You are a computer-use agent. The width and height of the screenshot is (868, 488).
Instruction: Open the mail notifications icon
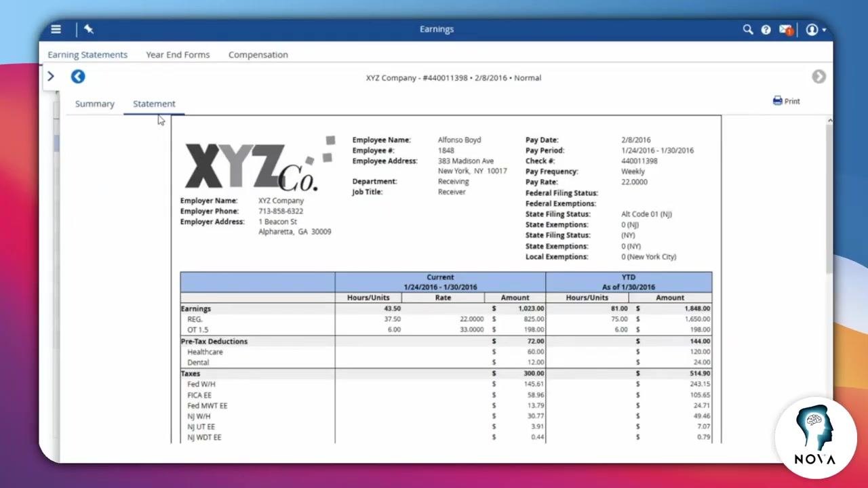[786, 29]
